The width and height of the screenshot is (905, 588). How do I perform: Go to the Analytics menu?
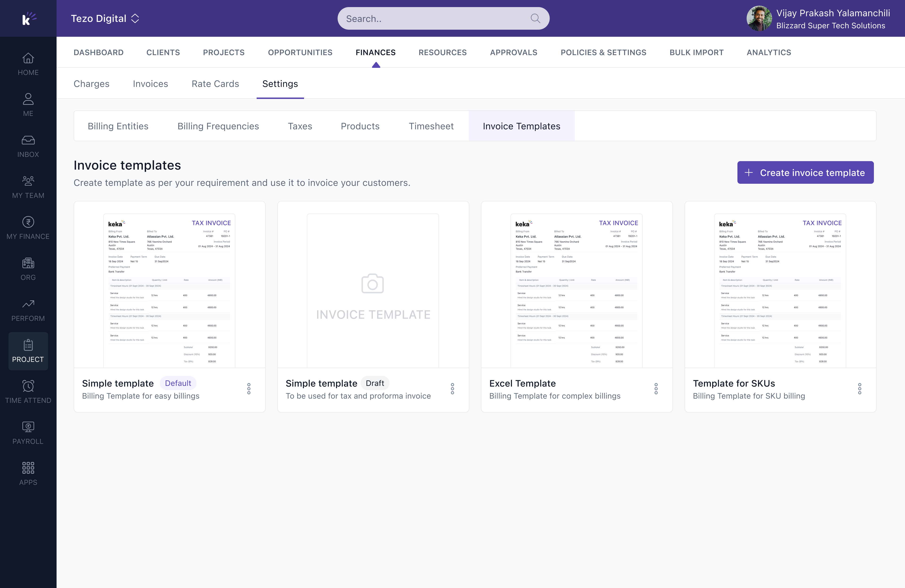pos(769,53)
